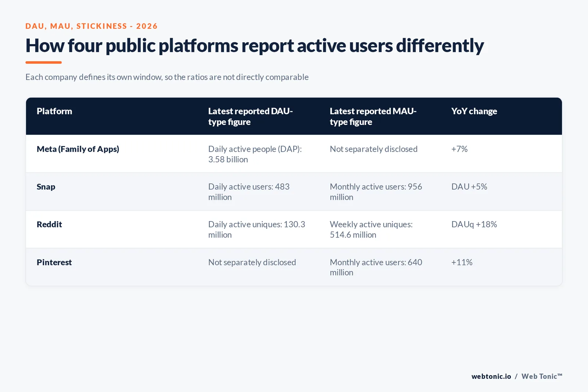This screenshot has height=392, width=588.
Task: Click the 'Latest reported DAU-type figure' column header
Action: [x=250, y=116]
